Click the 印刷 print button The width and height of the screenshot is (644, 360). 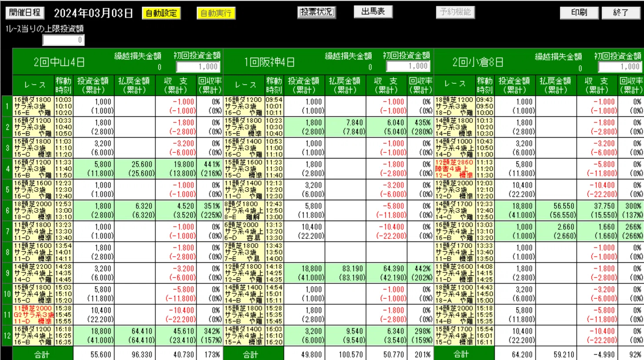(x=579, y=13)
